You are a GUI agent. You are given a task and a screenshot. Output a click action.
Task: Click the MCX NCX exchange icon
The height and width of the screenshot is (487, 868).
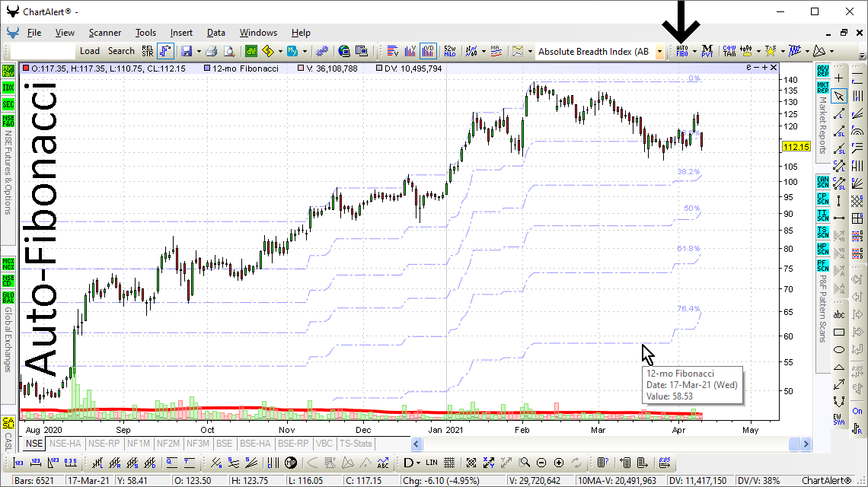8,263
